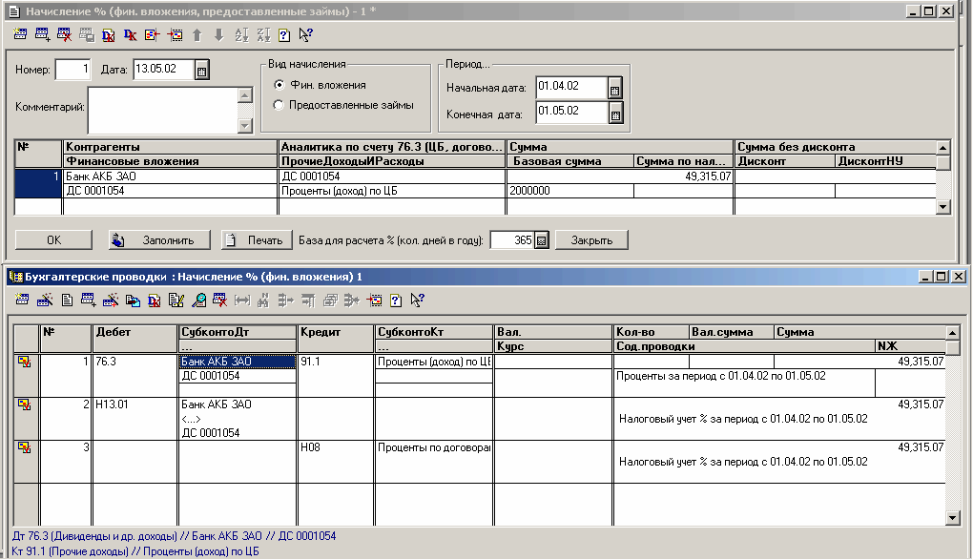Click the document table scroll-down arrow

click(x=942, y=207)
